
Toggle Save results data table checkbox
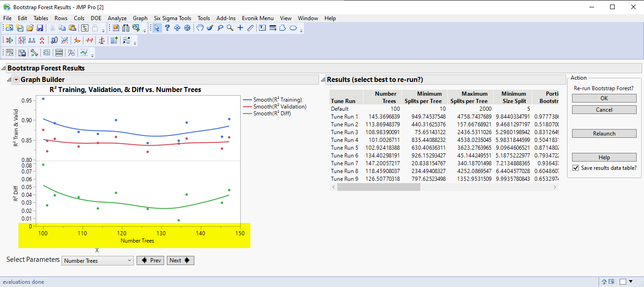coord(576,168)
